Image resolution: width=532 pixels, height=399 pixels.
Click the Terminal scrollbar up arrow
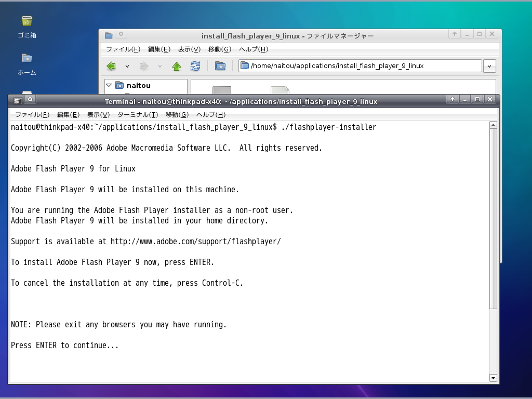coord(494,125)
